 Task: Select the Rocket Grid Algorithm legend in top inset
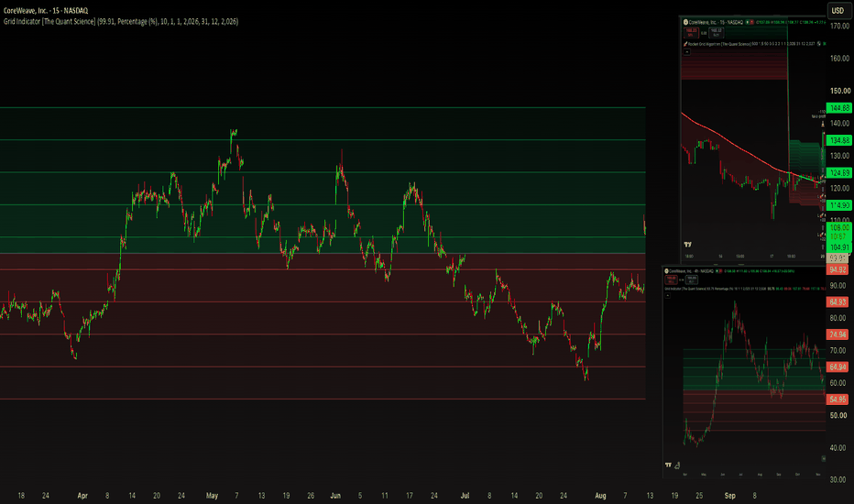coord(750,44)
